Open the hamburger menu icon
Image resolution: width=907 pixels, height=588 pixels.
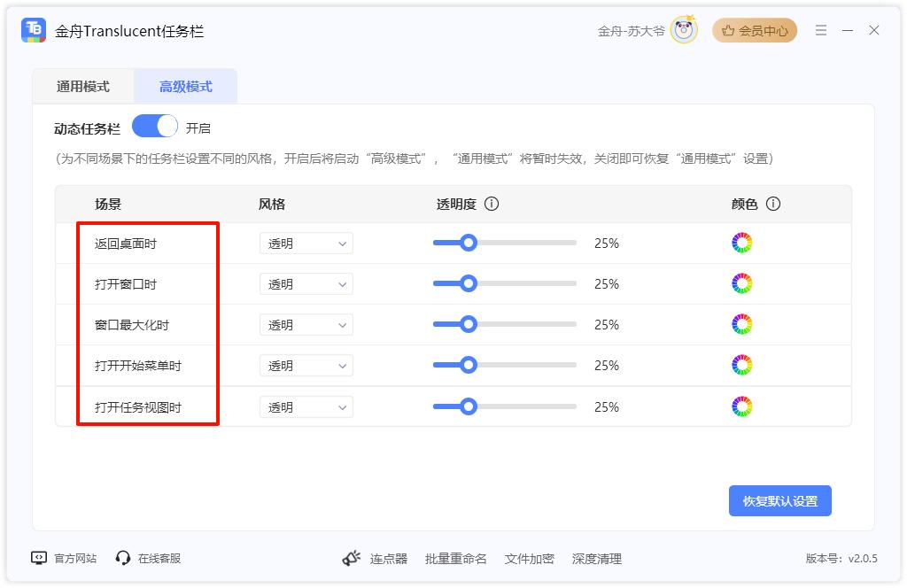coord(821,30)
